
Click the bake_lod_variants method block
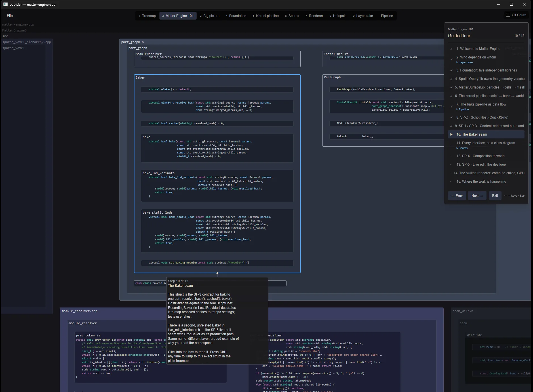217,186
